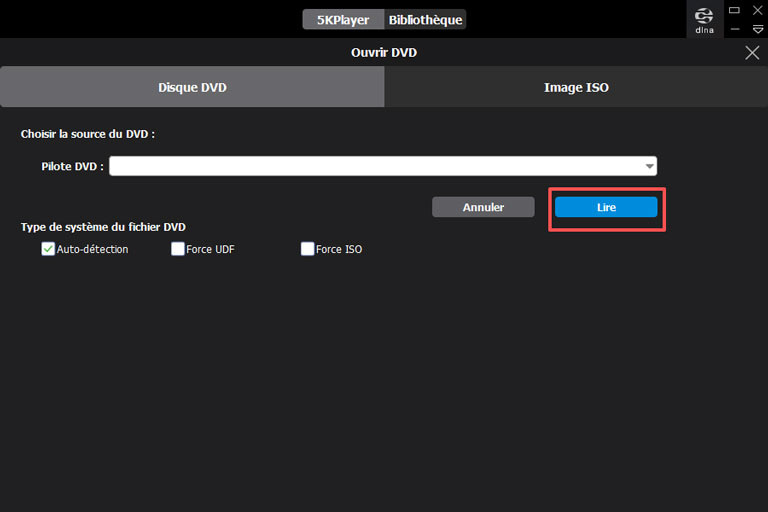
Task: Close the Ouvrir DVD dialog panel
Action: pyautogui.click(x=752, y=53)
